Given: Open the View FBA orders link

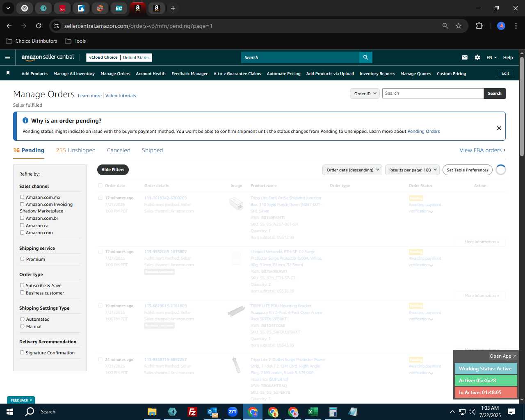Looking at the screenshot, I should (482, 150).
